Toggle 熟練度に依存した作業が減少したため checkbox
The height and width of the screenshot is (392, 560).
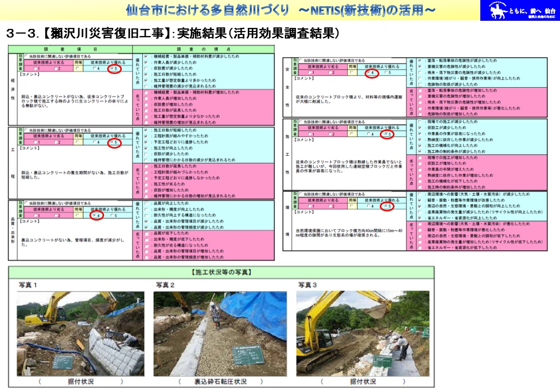[419, 139]
